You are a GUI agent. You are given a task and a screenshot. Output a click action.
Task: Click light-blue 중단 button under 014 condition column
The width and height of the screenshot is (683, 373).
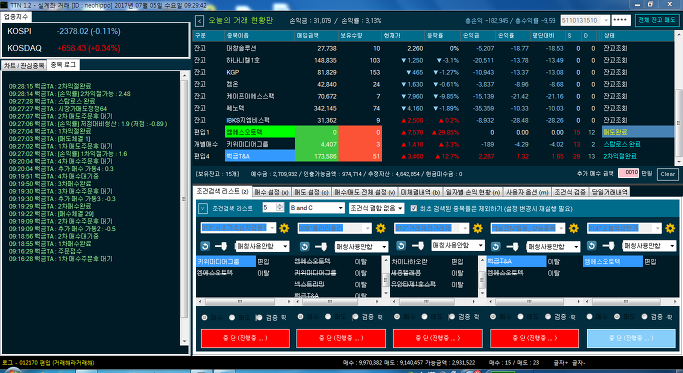[x=631, y=338]
